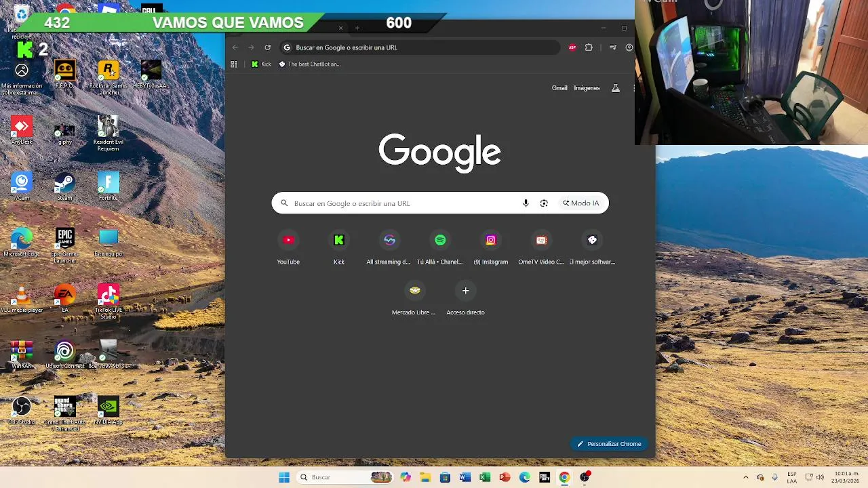
Task: Open the bookmarks bar apps grid
Action: 234,64
